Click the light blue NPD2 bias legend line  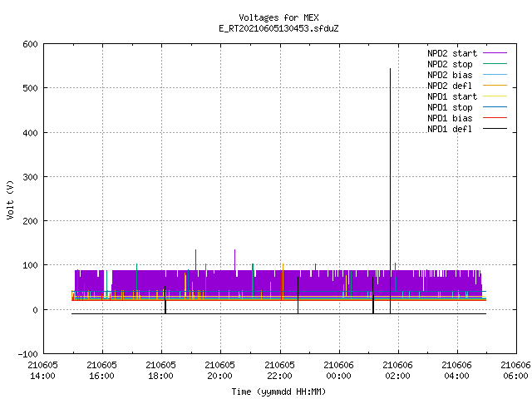495,75
